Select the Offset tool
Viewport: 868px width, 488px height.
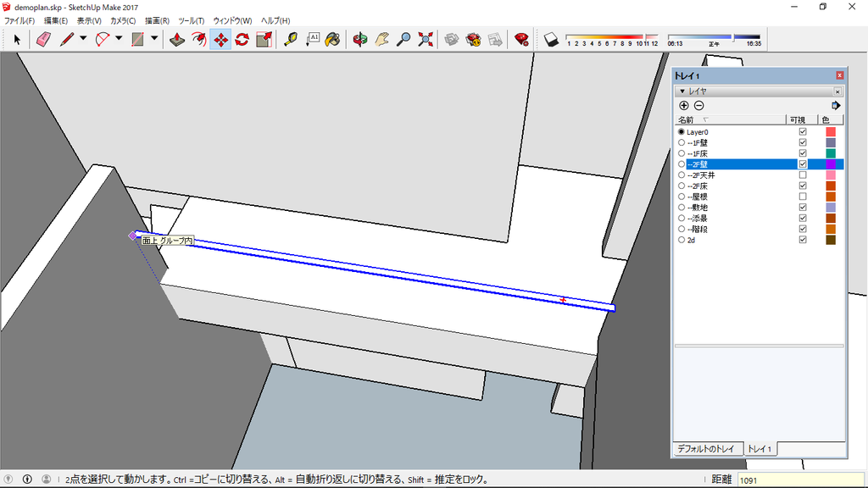click(x=198, y=39)
